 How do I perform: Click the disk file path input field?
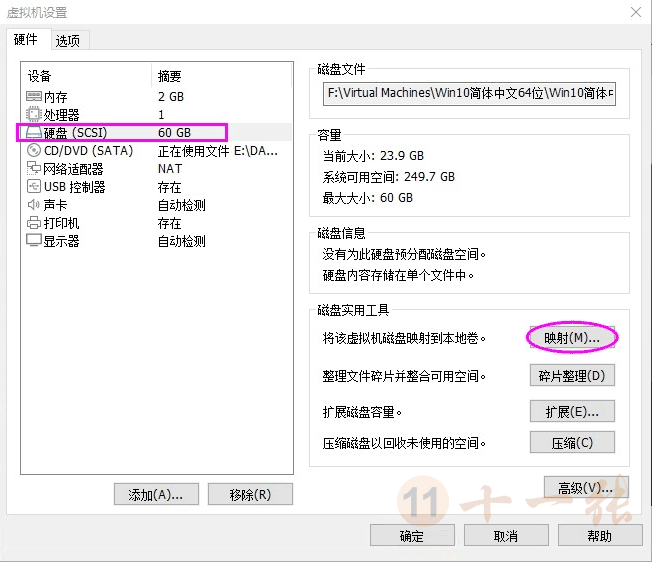point(469,94)
